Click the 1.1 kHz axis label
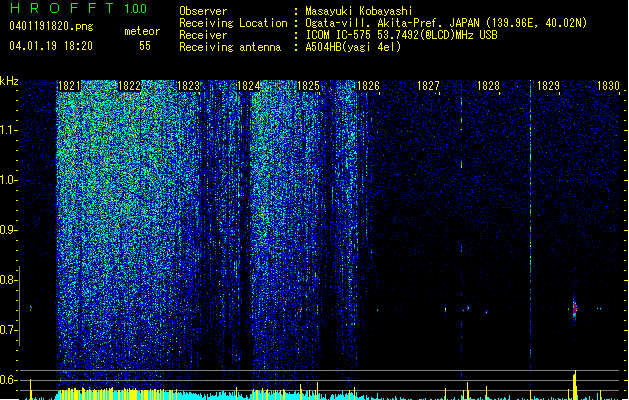This screenshot has height=400, width=629. (x=8, y=130)
